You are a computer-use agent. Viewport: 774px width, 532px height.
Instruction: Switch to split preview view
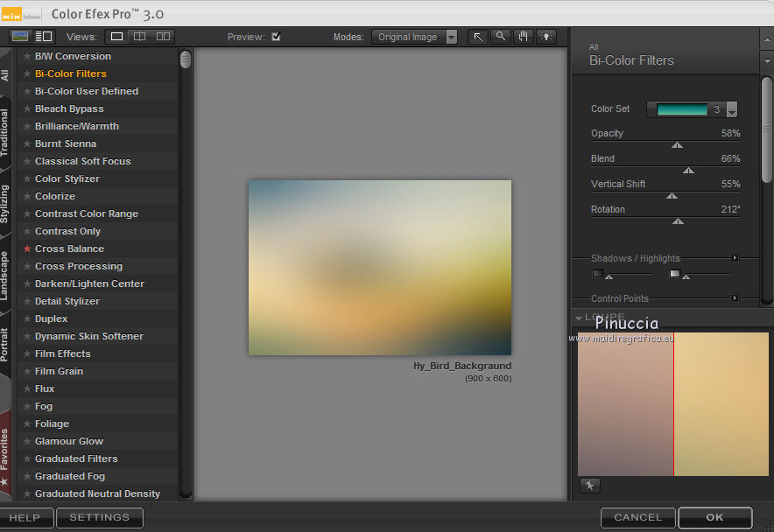(139, 37)
